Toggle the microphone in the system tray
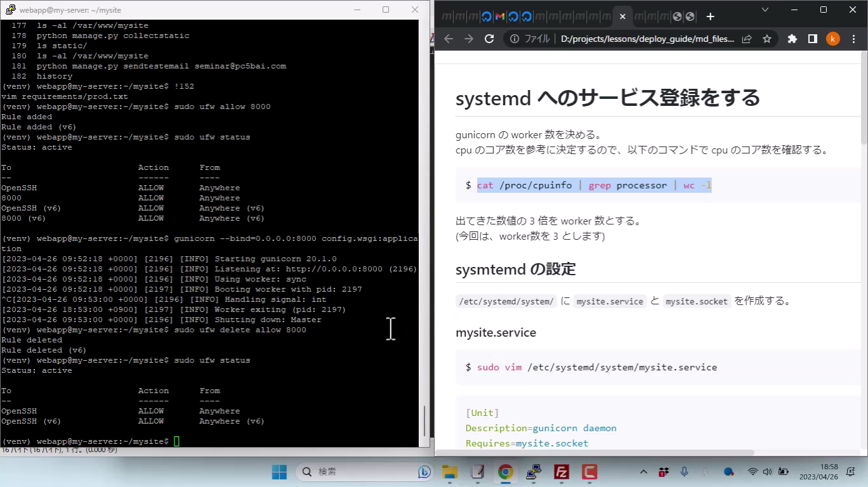The height and width of the screenshot is (487, 868). [x=684, y=472]
